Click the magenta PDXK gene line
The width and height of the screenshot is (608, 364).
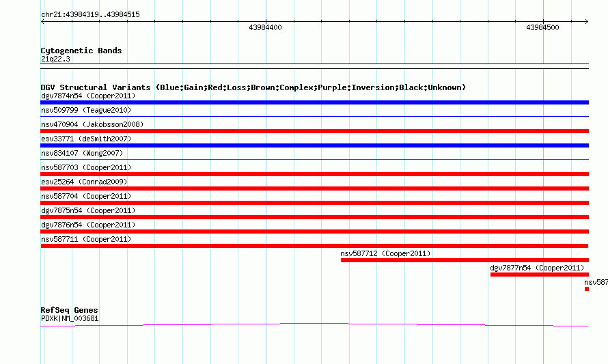[314, 325]
